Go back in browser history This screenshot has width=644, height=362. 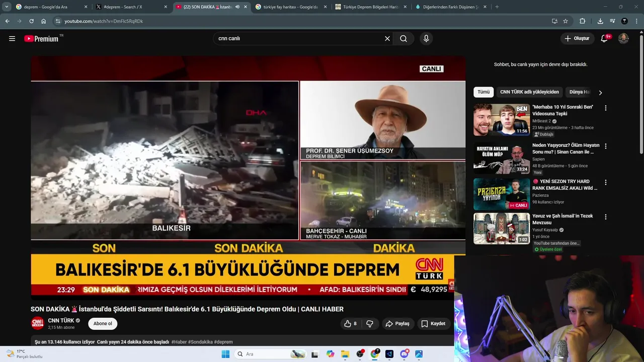[x=7, y=21]
